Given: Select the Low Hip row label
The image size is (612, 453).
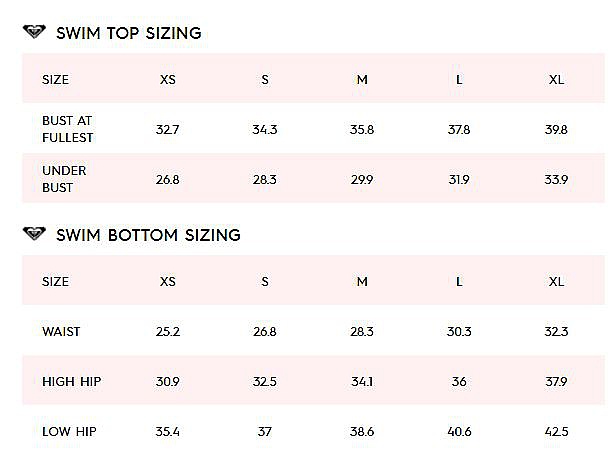Looking at the screenshot, I should [x=69, y=431].
